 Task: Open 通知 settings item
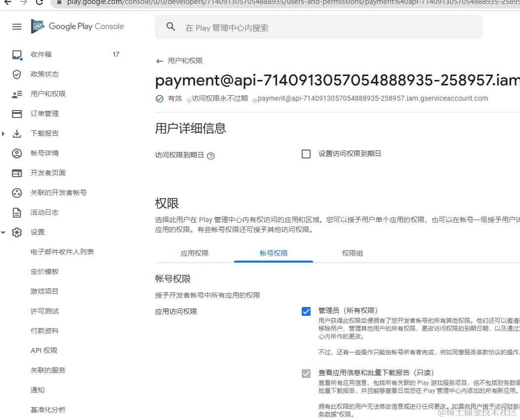(x=38, y=390)
